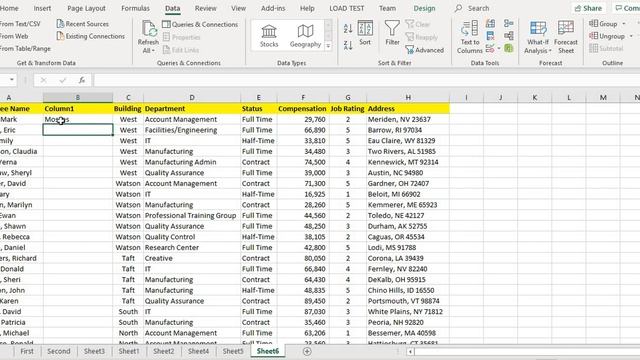
Task: Click the horizontal scrollbar left arrow
Action: [410, 351]
